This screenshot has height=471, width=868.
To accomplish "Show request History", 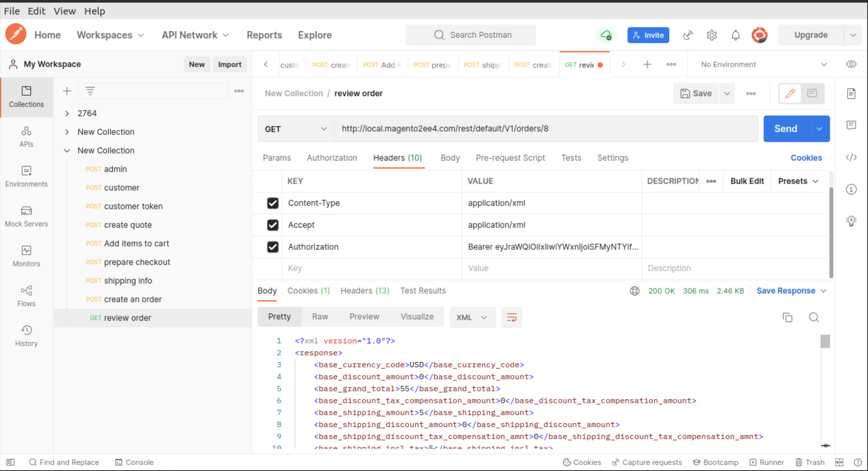I will click(x=26, y=335).
